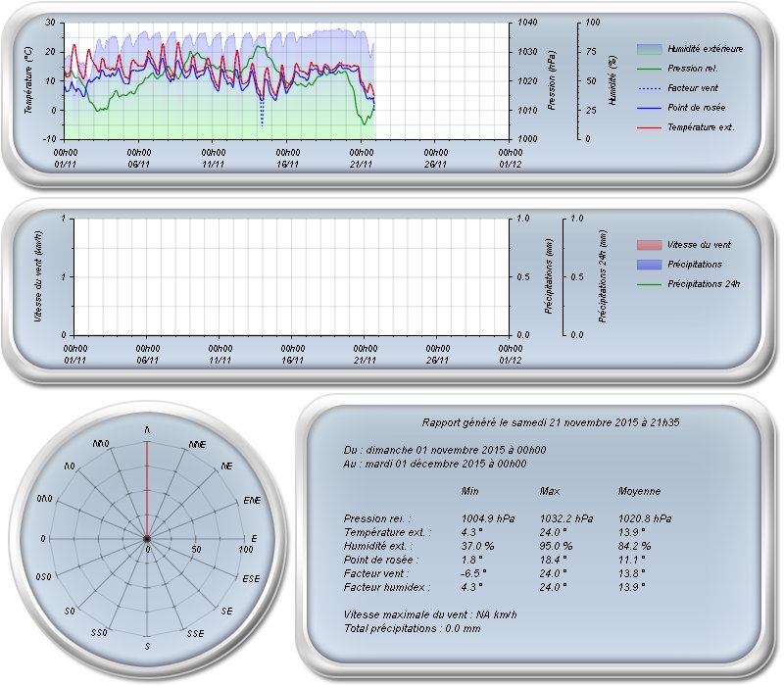This screenshot has height=686, width=784.
Task: Click the average pressure value 1020.8 hPa
Action: click(645, 518)
